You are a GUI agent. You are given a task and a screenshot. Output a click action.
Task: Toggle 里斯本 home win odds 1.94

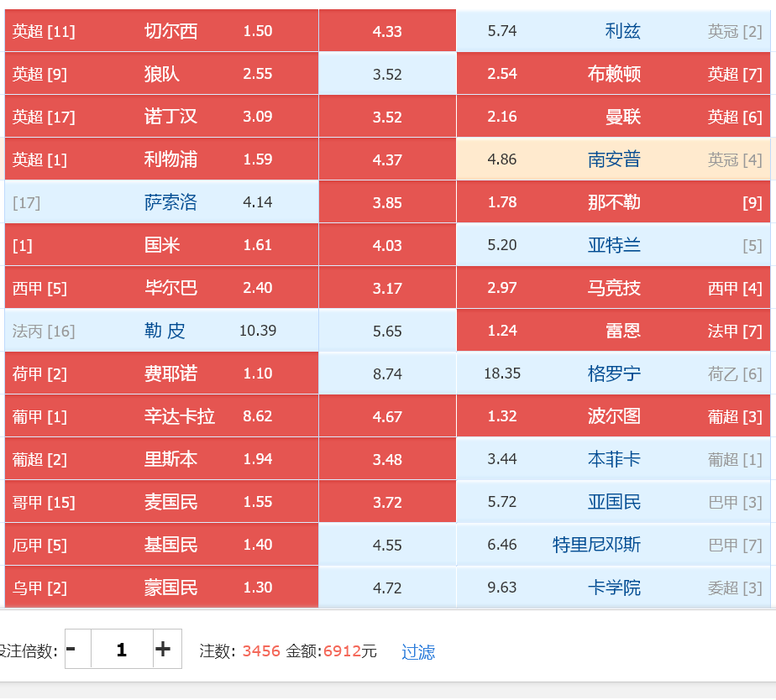[161, 458]
